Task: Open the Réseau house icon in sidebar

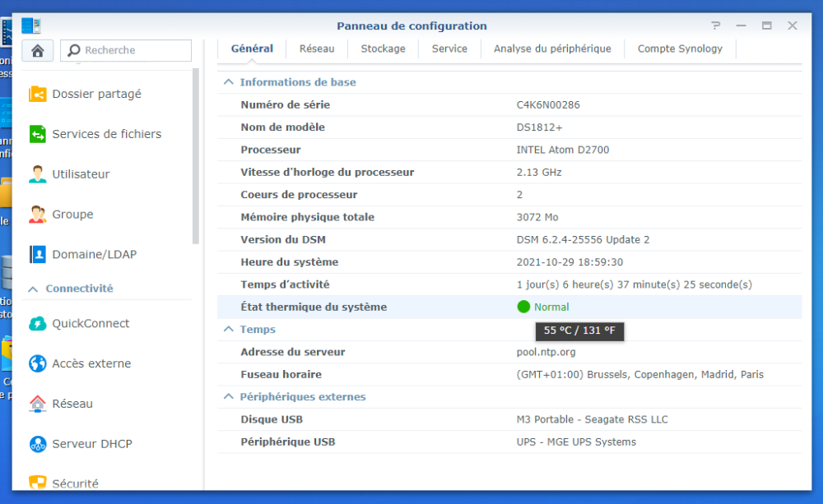Action: (x=37, y=404)
